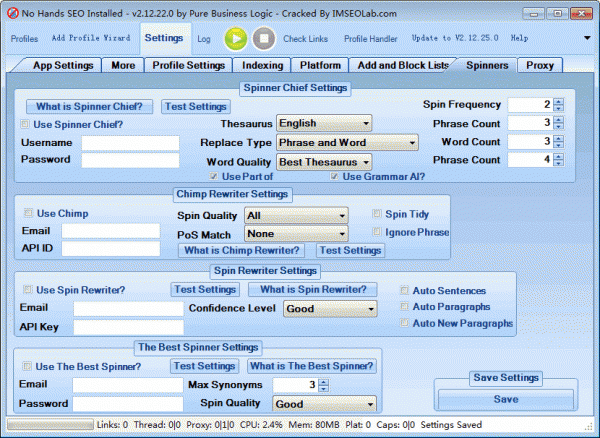Enable Use The Best Spinner checkbox

point(26,366)
